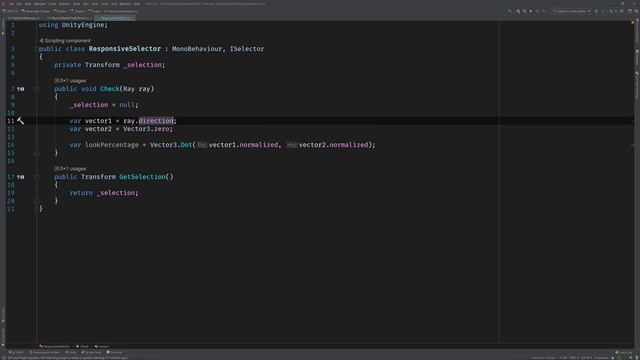The image size is (640, 360).
Task: Collapse the Check method with its fold marker
Action: coord(37,89)
